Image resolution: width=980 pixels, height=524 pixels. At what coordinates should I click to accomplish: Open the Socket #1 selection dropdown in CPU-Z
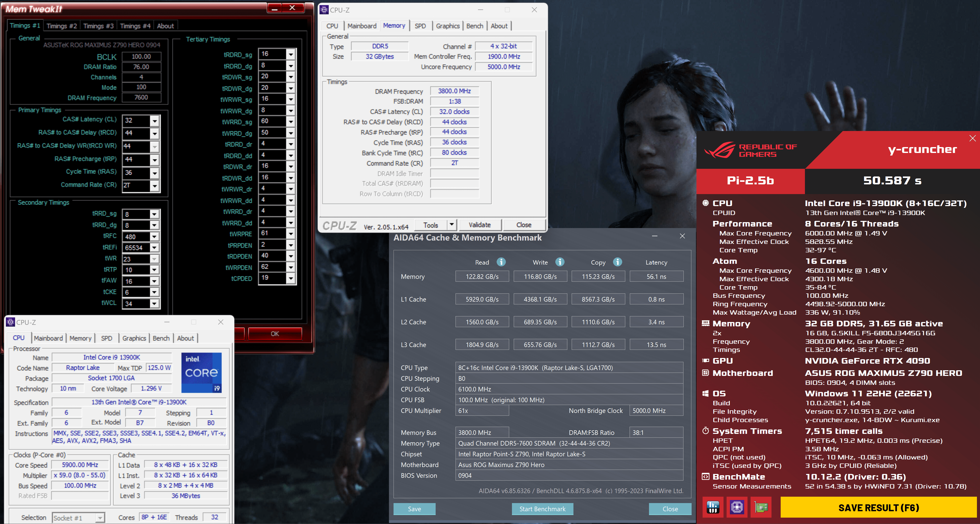100,518
